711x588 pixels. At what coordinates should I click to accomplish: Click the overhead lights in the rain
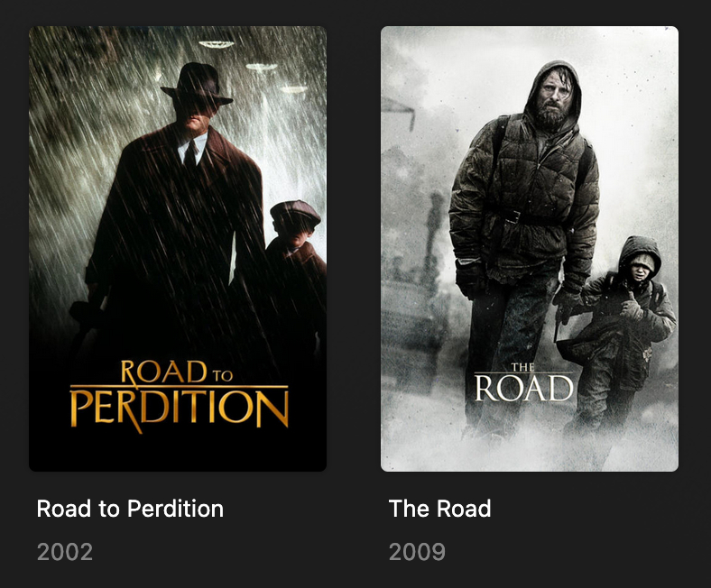pos(262,66)
